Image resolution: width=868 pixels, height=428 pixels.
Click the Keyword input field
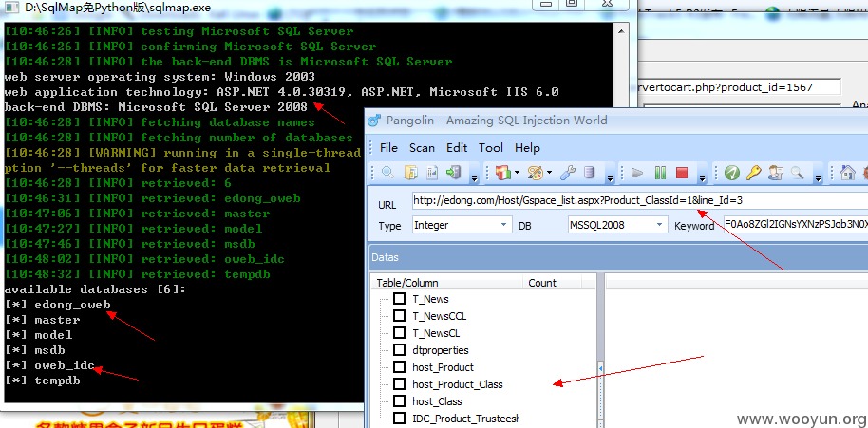[796, 225]
